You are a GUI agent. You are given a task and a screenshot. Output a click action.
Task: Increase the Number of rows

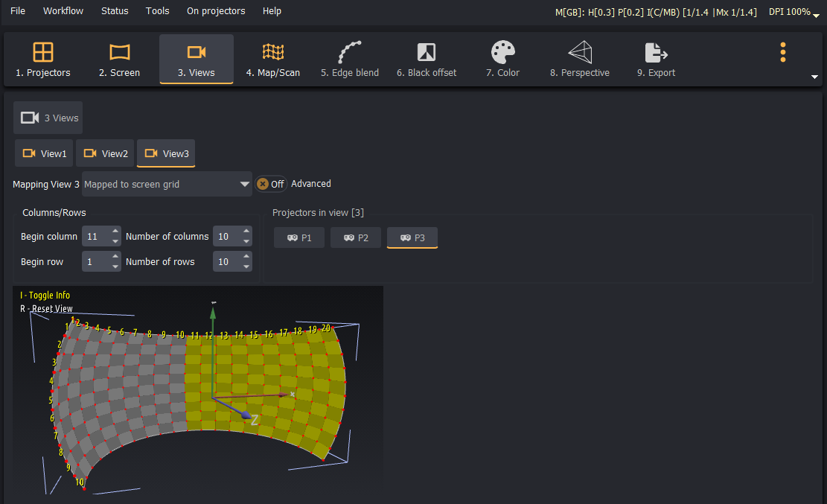(x=246, y=257)
